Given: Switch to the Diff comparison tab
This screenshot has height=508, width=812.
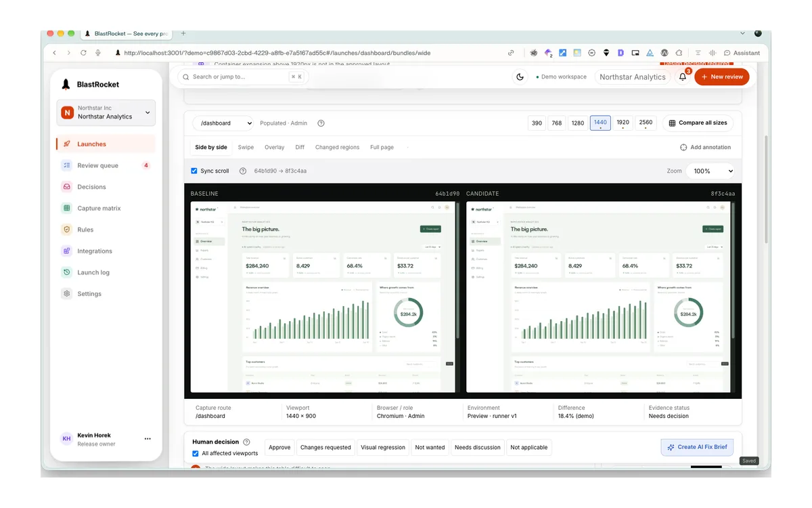Looking at the screenshot, I should pyautogui.click(x=300, y=147).
